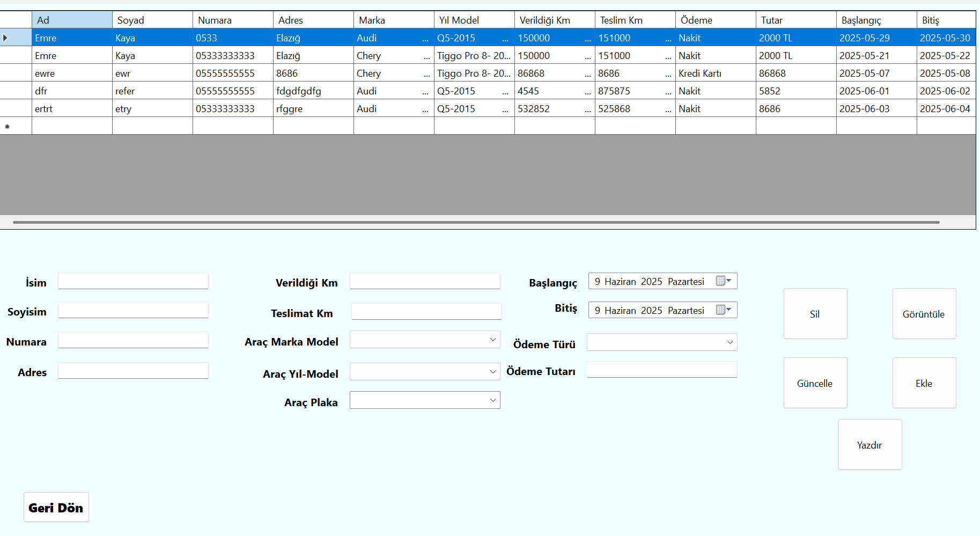The width and height of the screenshot is (980, 536).
Task: Select the 'fdgdfgdfg' address cell
Action: click(x=314, y=91)
